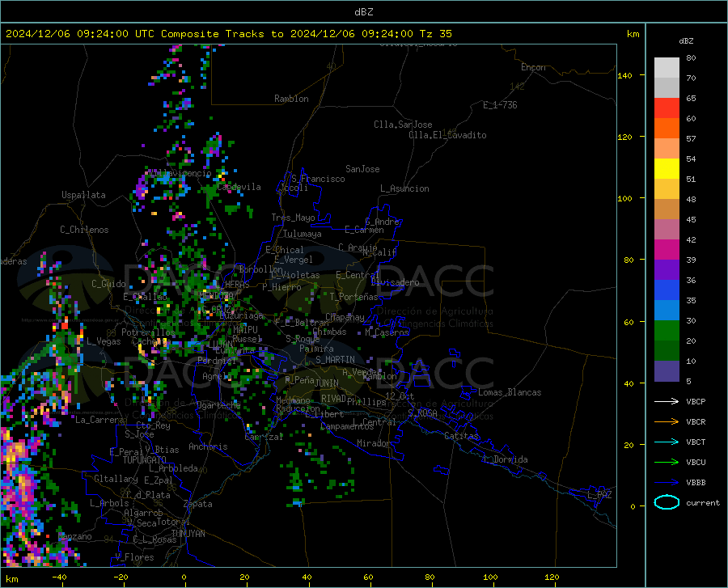This screenshot has width=728, height=588.
Task: Click the orange VBCR arrow legend icon
Action: pyautogui.click(x=667, y=422)
